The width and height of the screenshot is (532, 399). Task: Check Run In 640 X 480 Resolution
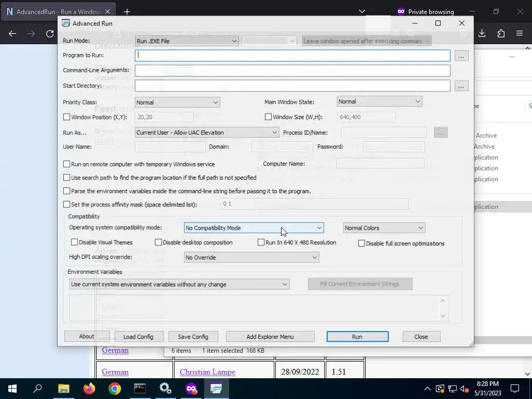(261, 242)
